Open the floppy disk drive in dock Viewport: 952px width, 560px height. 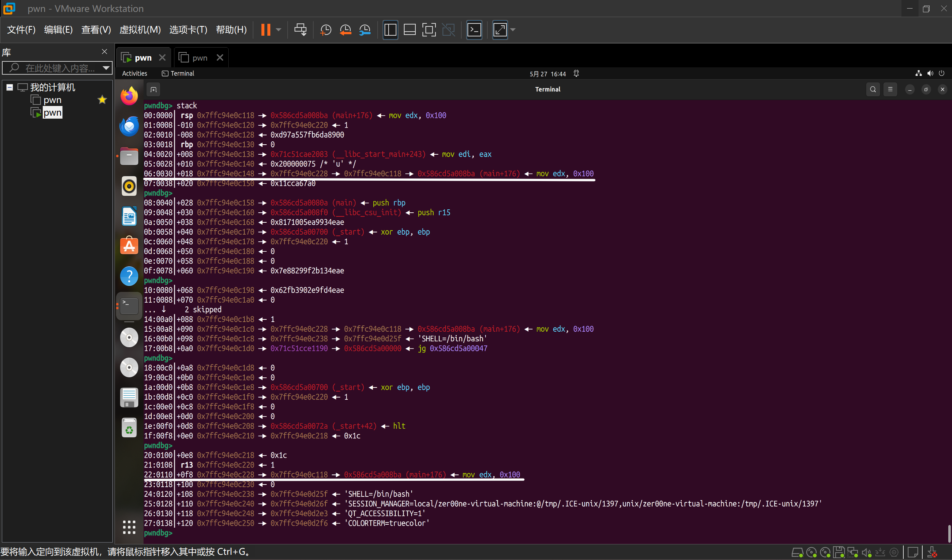click(x=129, y=398)
